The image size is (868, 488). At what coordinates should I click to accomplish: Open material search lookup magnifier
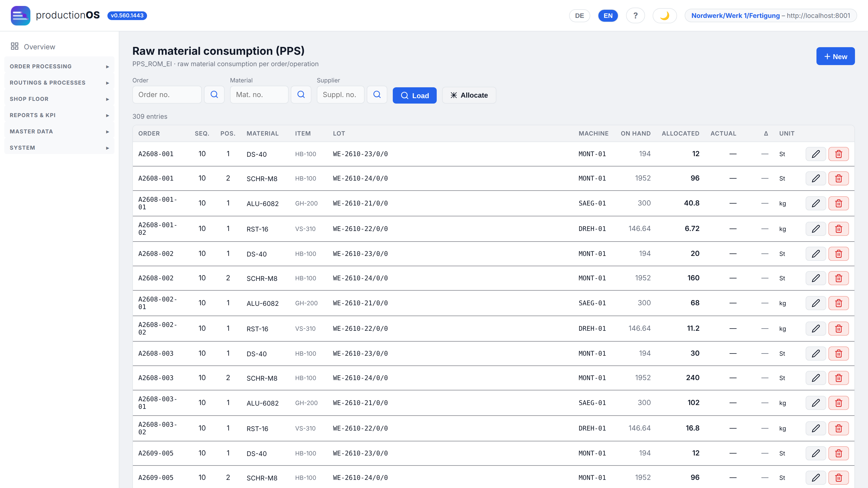[x=301, y=95]
